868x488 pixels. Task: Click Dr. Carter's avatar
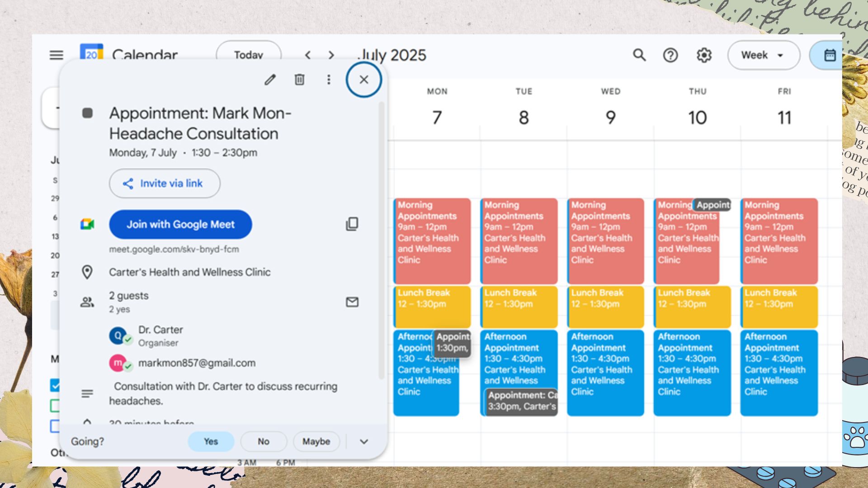[118, 336]
